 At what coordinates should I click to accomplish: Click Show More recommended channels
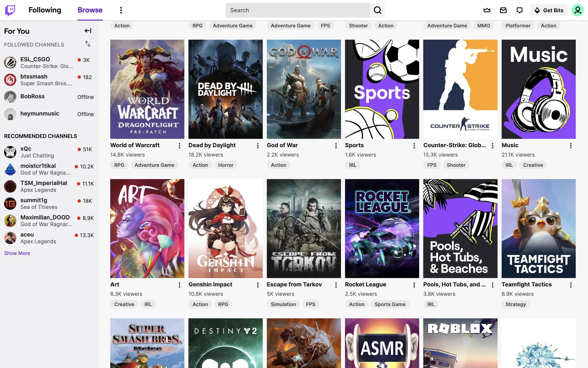point(17,253)
